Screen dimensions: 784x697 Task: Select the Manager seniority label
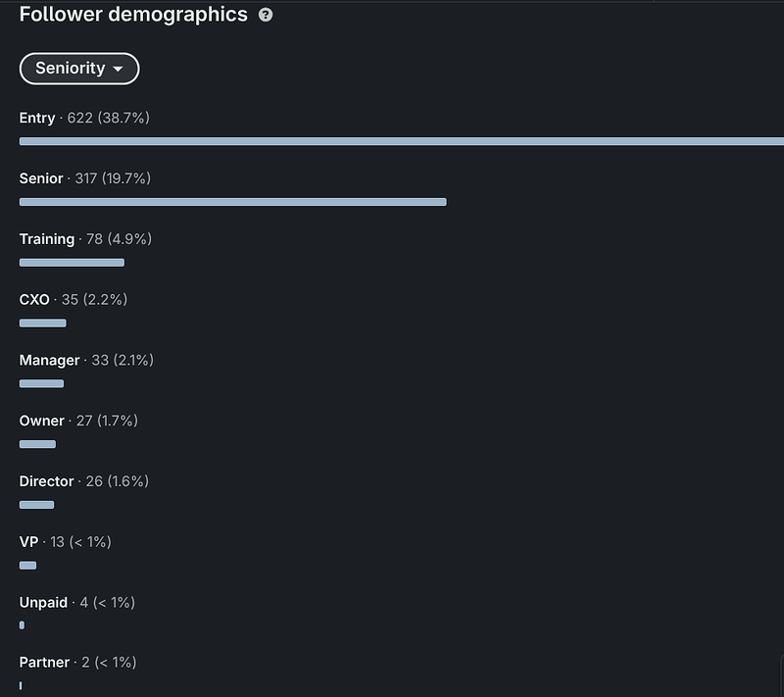click(x=50, y=360)
